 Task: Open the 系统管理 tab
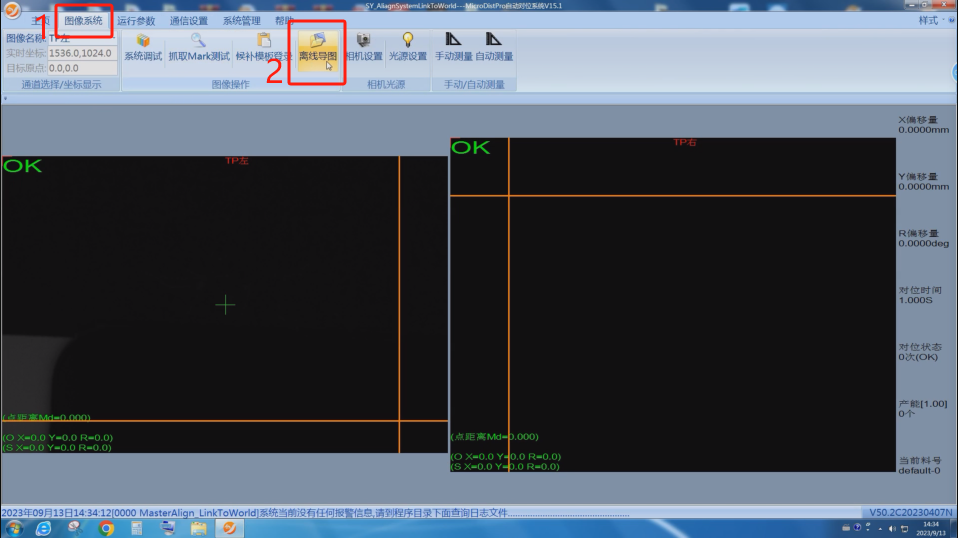242,20
